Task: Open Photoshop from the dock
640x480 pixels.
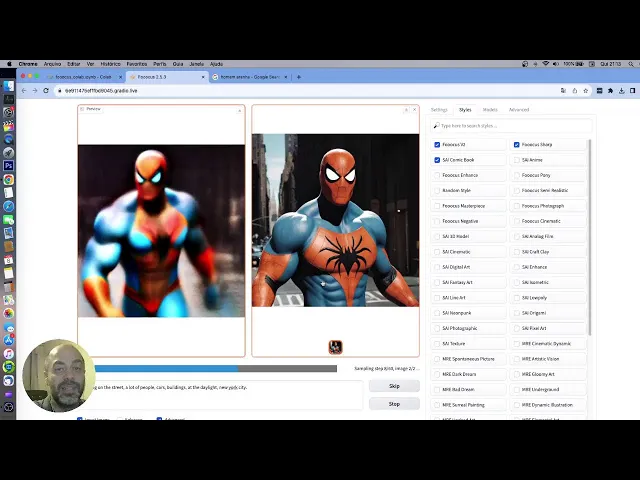Action: 9,166
